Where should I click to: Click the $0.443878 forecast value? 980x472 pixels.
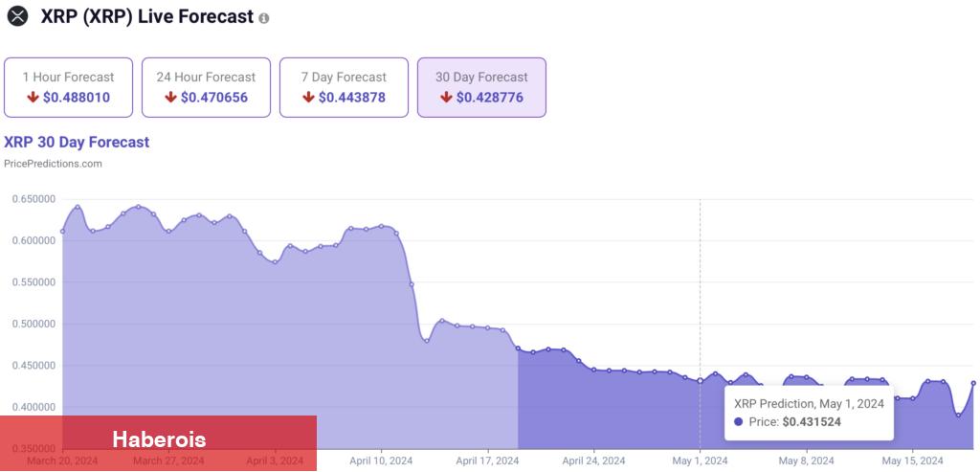point(352,98)
